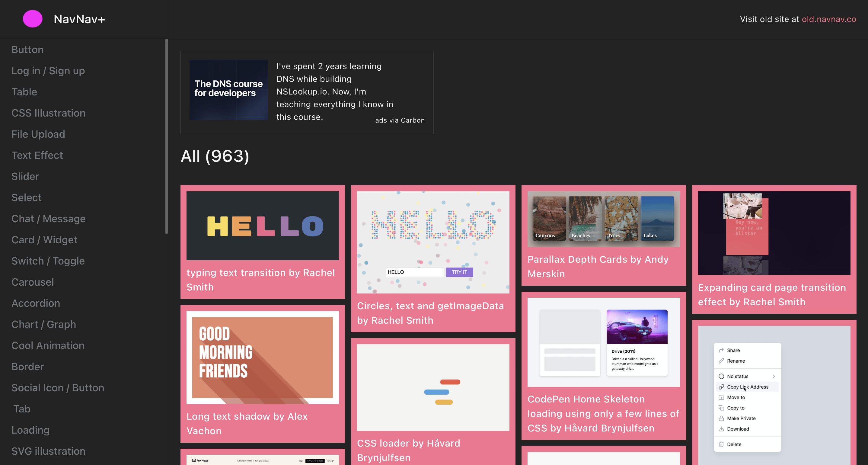Click the trash Delete icon in preview

(721, 444)
